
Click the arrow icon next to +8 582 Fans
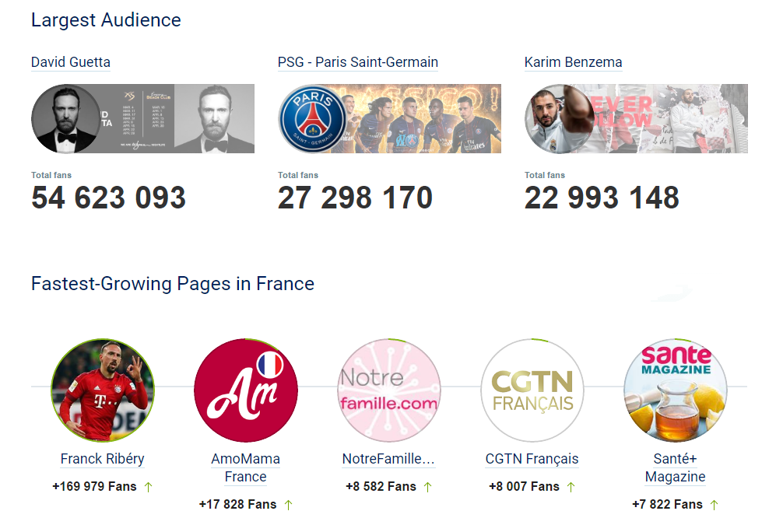(427, 486)
